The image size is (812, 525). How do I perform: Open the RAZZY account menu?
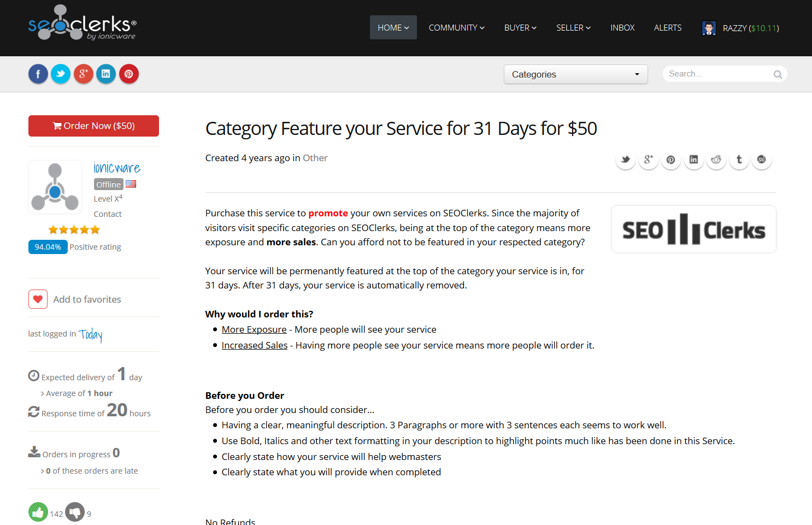[x=740, y=28]
